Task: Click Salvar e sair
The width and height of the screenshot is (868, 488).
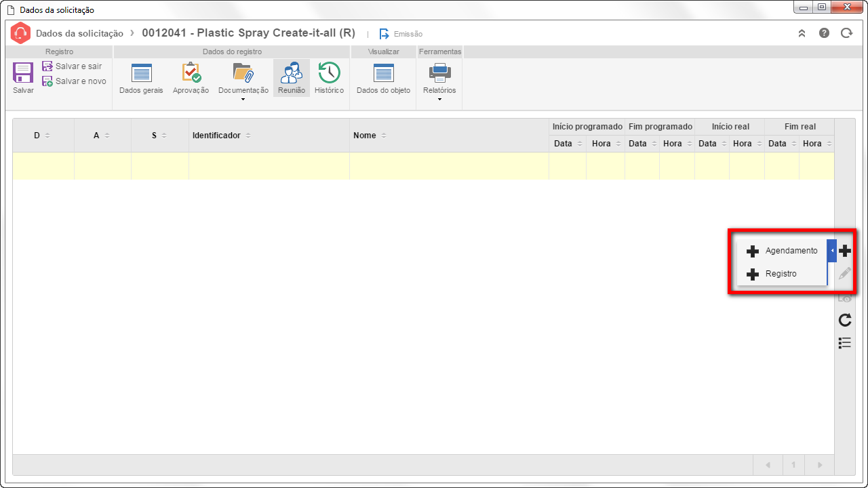Action: pos(72,66)
